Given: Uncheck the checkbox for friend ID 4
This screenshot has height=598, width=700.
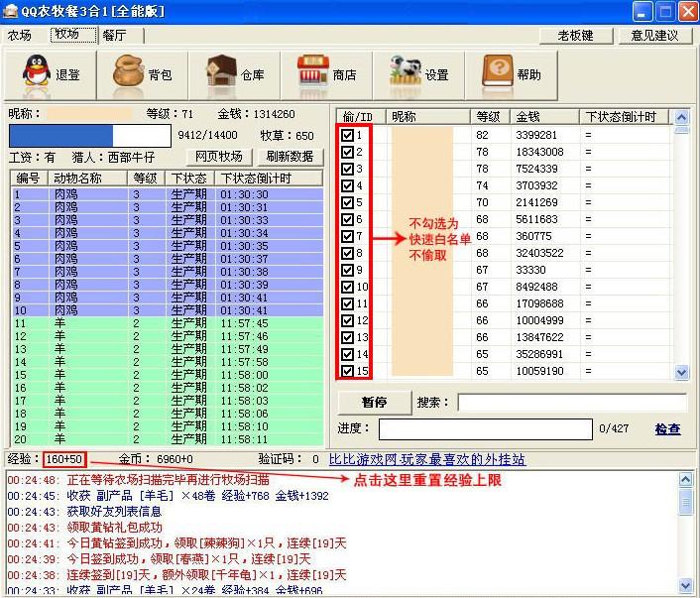Looking at the screenshot, I should (347, 185).
